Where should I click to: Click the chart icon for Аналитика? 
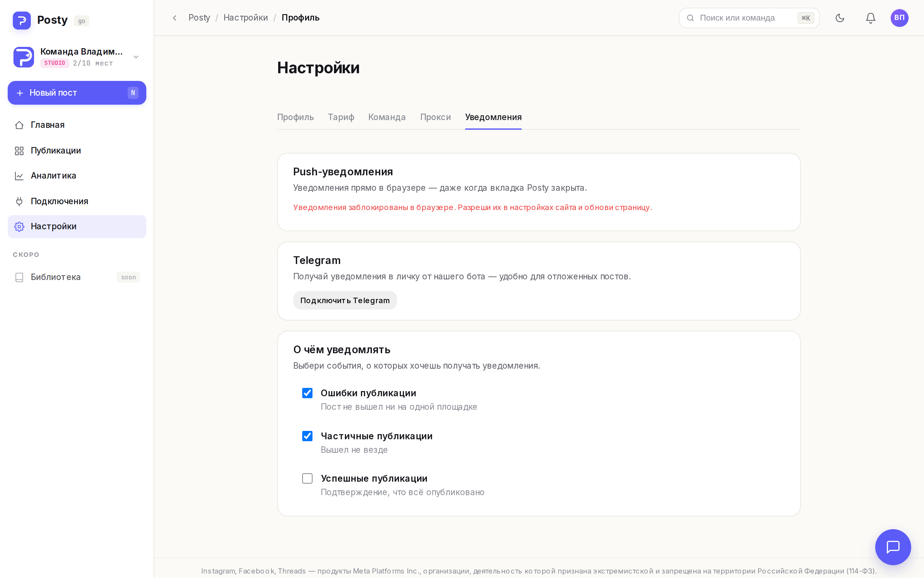19,176
